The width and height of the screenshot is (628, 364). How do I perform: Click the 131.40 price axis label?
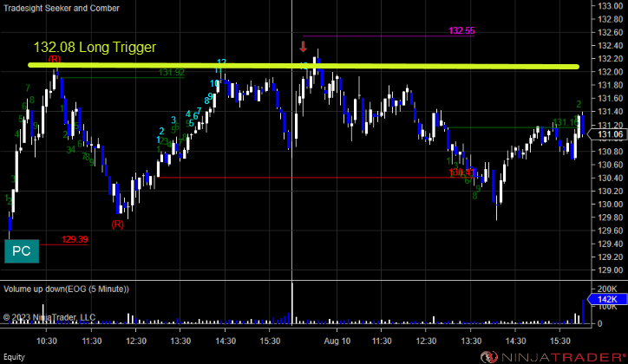click(610, 112)
